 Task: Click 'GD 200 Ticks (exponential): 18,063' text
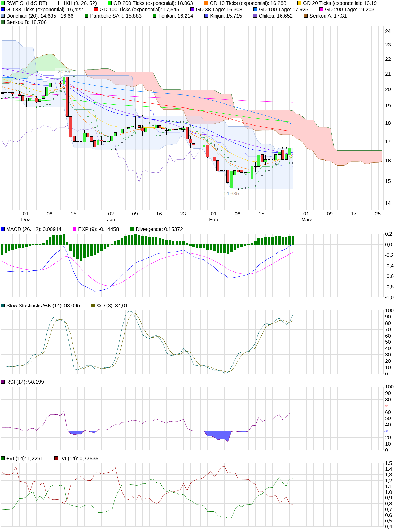(153, 3)
